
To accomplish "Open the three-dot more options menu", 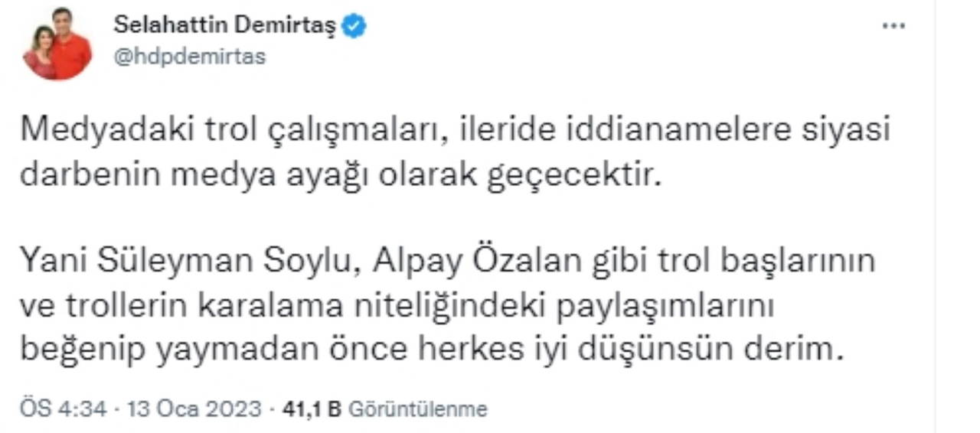I will click(893, 27).
